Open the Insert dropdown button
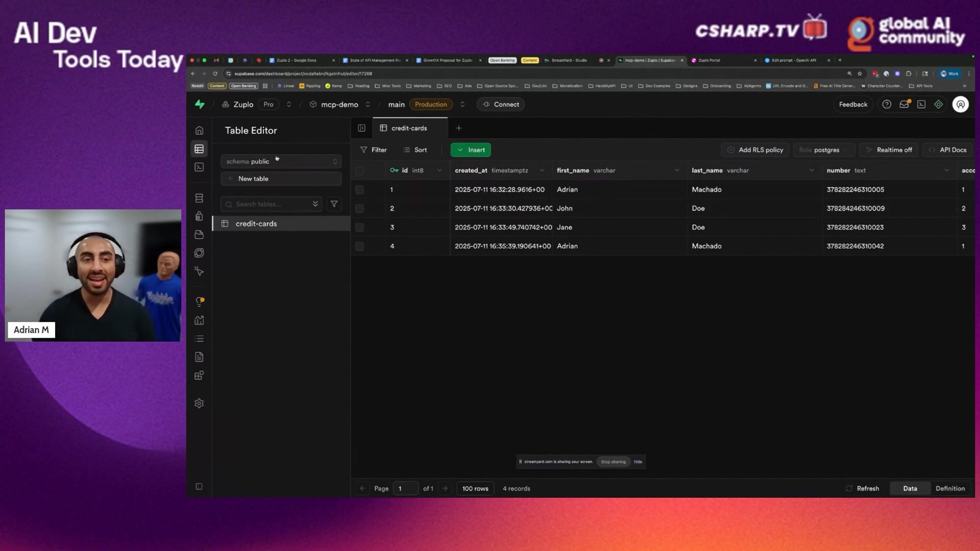 471,150
